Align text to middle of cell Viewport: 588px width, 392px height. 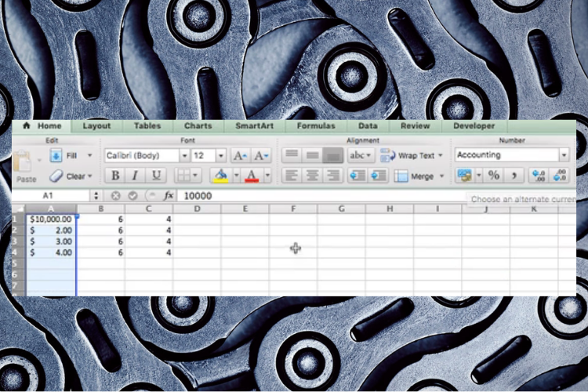[x=312, y=155]
